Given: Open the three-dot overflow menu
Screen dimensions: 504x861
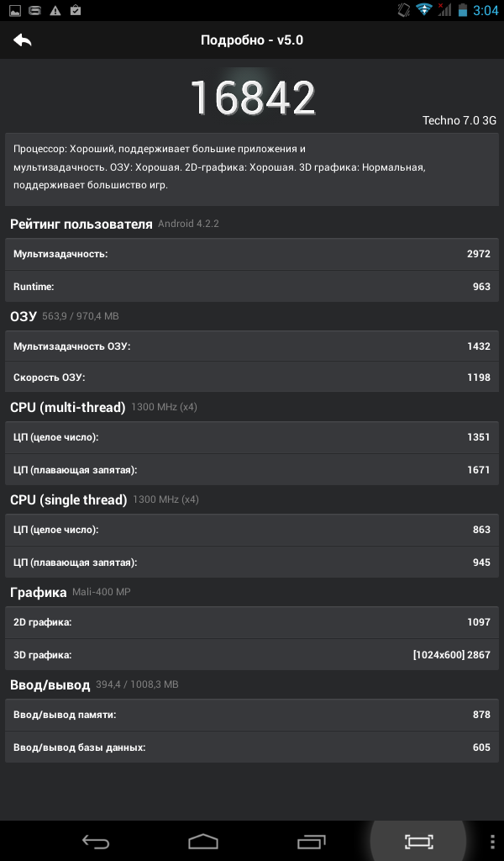Looking at the screenshot, I should (491, 842).
